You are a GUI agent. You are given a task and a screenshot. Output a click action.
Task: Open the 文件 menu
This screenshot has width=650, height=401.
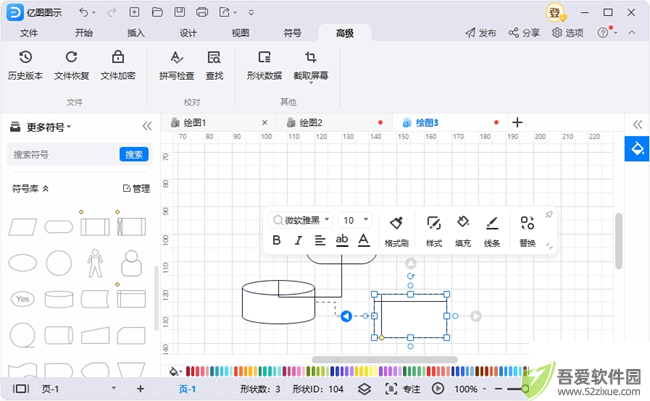pos(29,33)
